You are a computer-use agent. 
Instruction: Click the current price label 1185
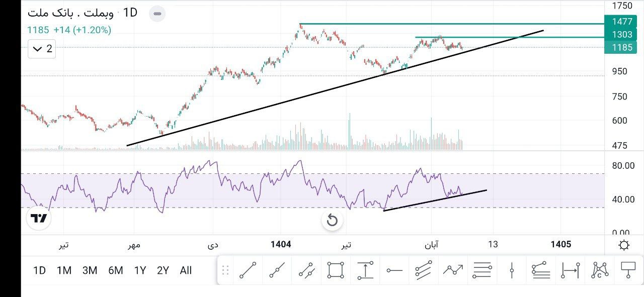click(620, 47)
